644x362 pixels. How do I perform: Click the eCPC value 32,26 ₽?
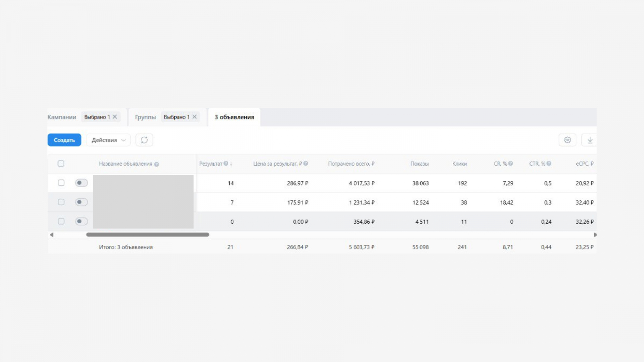(x=584, y=222)
